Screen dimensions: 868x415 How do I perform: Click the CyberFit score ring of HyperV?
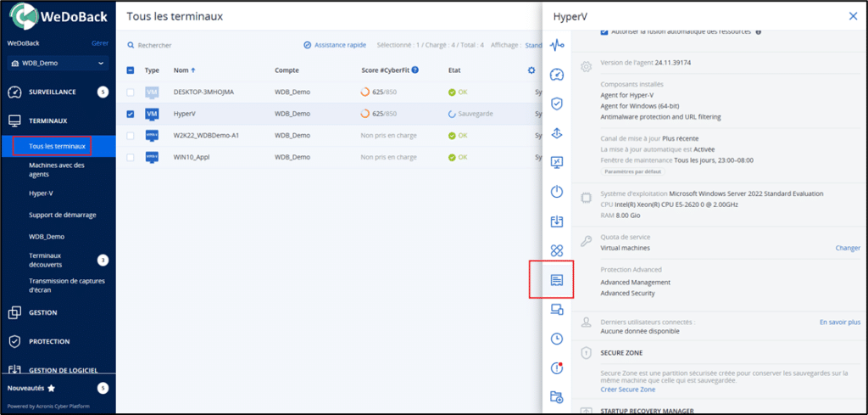coord(364,114)
